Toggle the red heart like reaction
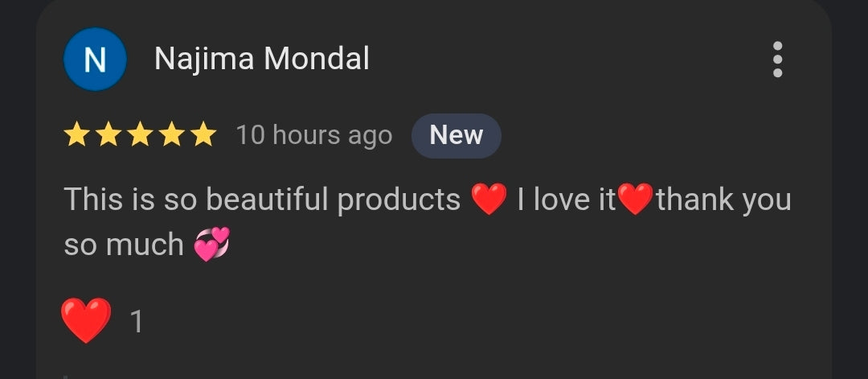868x379 pixels. pos(86,320)
